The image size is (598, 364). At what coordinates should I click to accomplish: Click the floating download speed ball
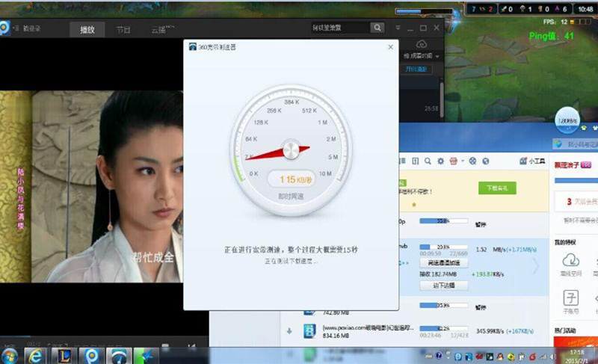pyautogui.click(x=567, y=120)
